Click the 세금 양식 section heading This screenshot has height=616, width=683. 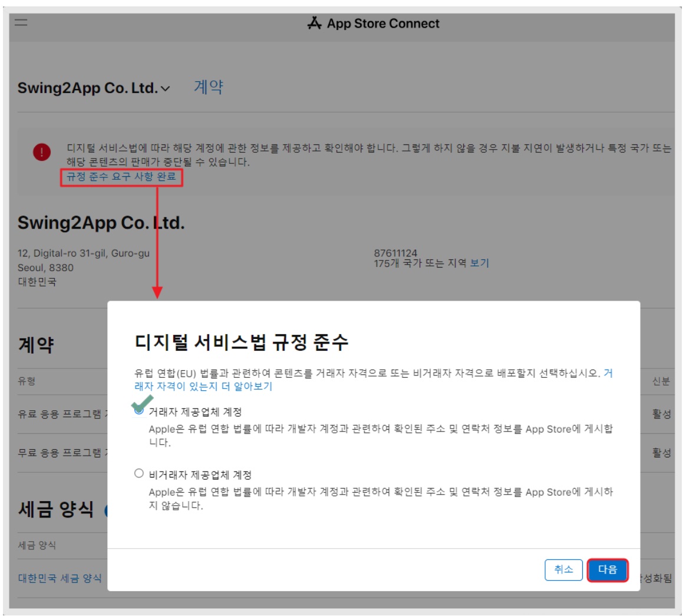[56, 509]
